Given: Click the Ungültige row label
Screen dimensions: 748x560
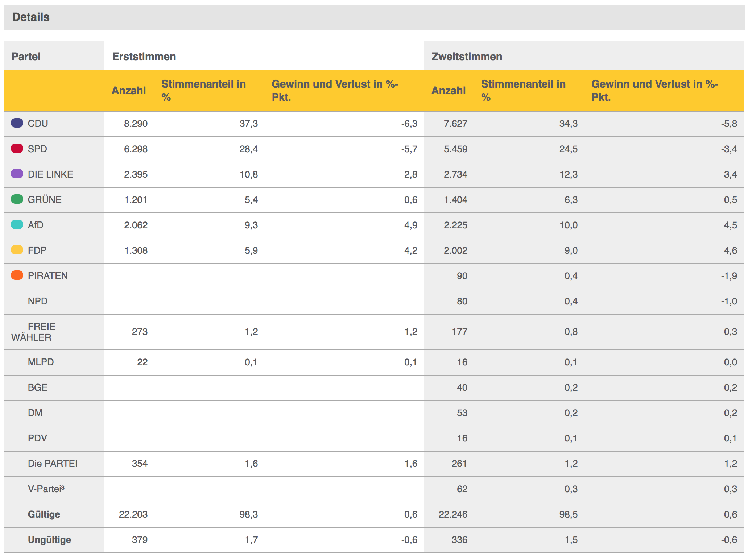Looking at the screenshot, I should (x=49, y=540).
